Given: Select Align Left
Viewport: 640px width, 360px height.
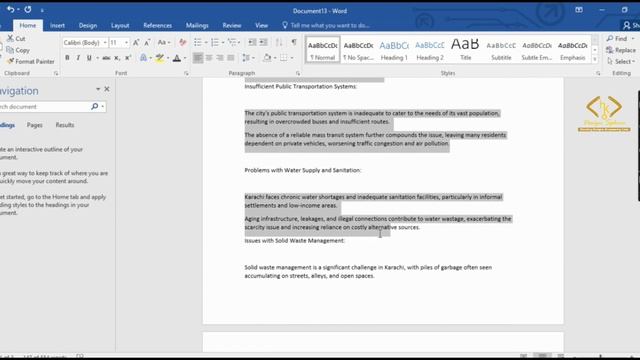Looking at the screenshot, I should [x=198, y=58].
